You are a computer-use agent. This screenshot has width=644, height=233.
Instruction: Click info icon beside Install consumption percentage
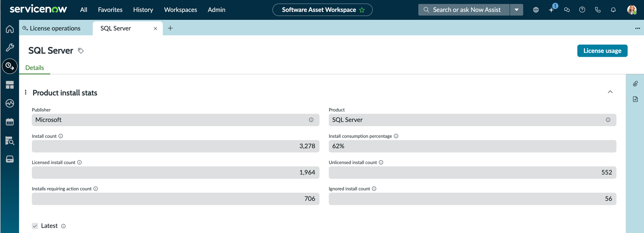coord(396,136)
